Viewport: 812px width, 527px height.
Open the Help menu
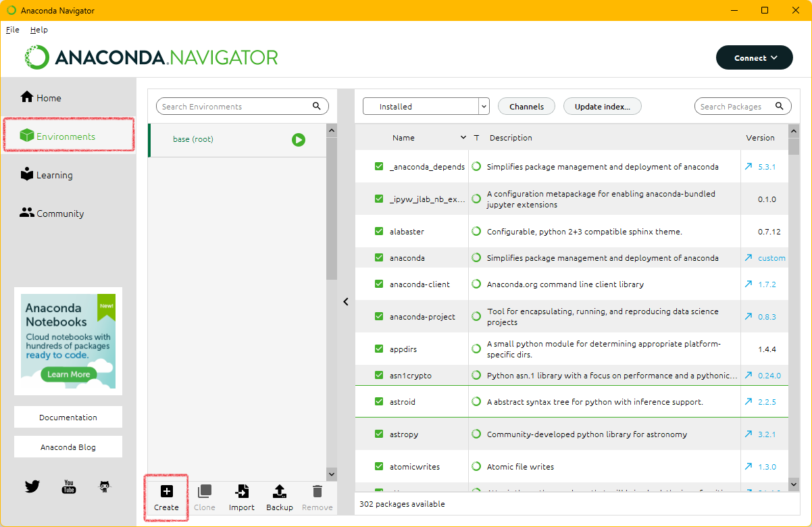(39, 30)
